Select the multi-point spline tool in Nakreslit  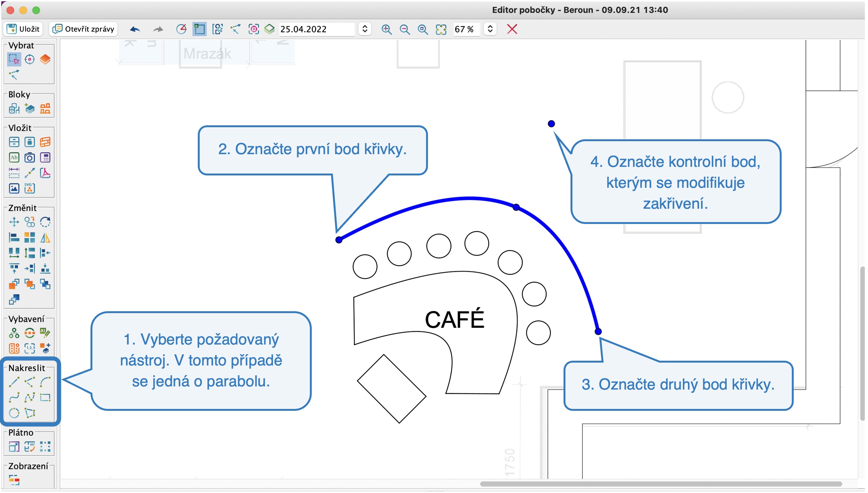30,398
